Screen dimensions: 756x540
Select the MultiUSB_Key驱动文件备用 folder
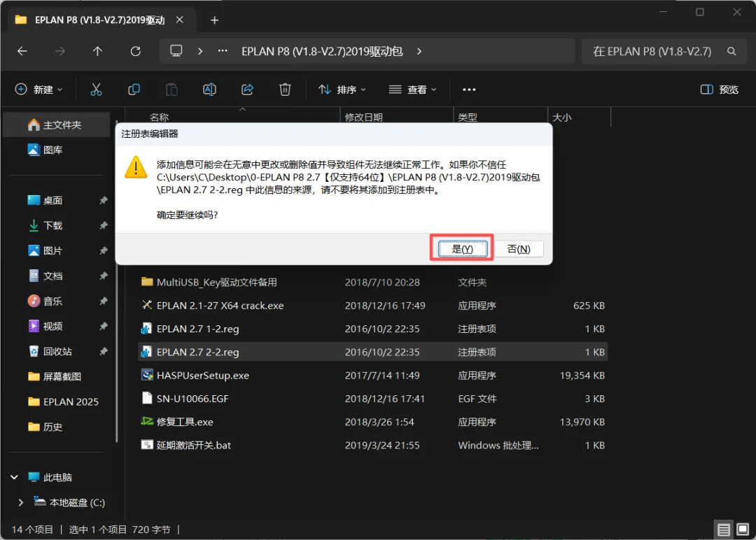click(x=372, y=283)
